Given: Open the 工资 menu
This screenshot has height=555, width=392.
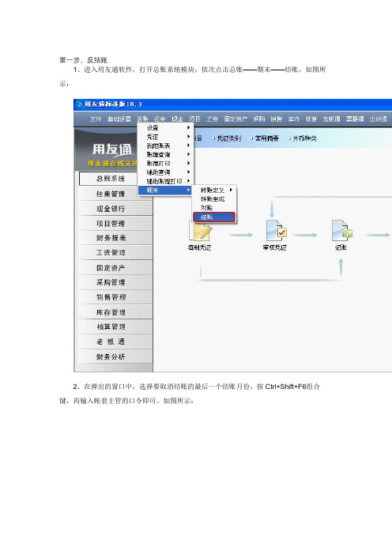Looking at the screenshot, I should pyautogui.click(x=212, y=119).
